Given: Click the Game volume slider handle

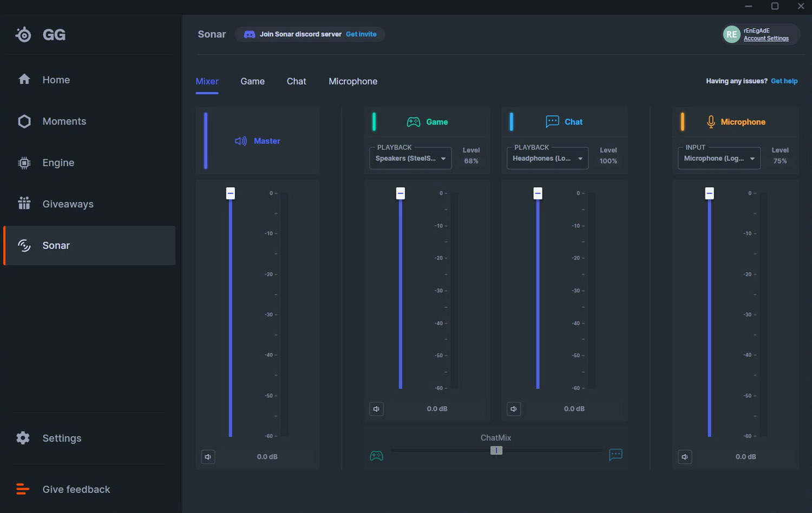Looking at the screenshot, I should (401, 193).
